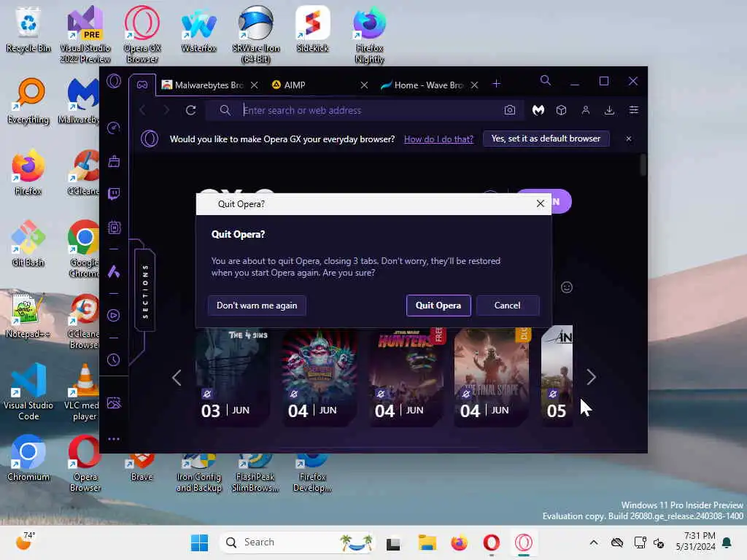Show hidden system tray icons
Image resolution: width=747 pixels, height=560 pixels.
pyautogui.click(x=594, y=542)
